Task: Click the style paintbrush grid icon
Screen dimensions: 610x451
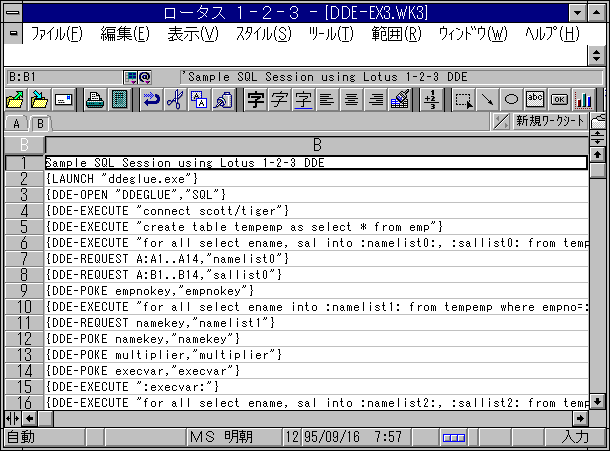Action: pos(400,100)
